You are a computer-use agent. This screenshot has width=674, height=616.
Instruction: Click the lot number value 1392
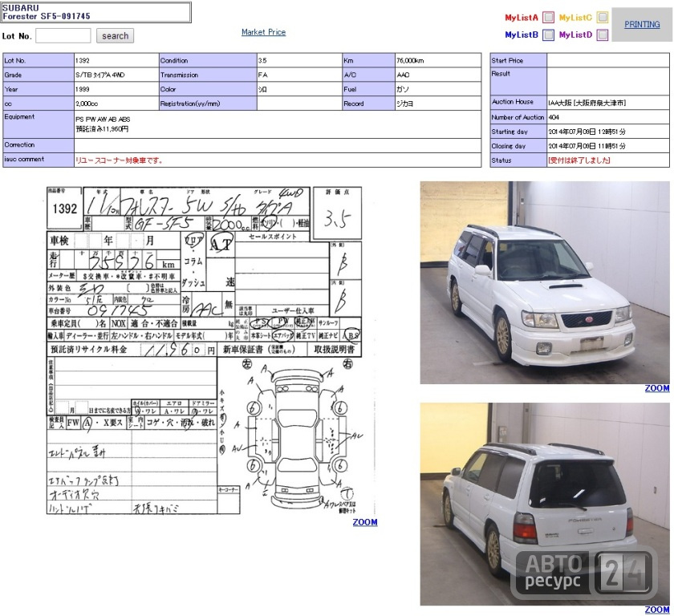point(82,61)
